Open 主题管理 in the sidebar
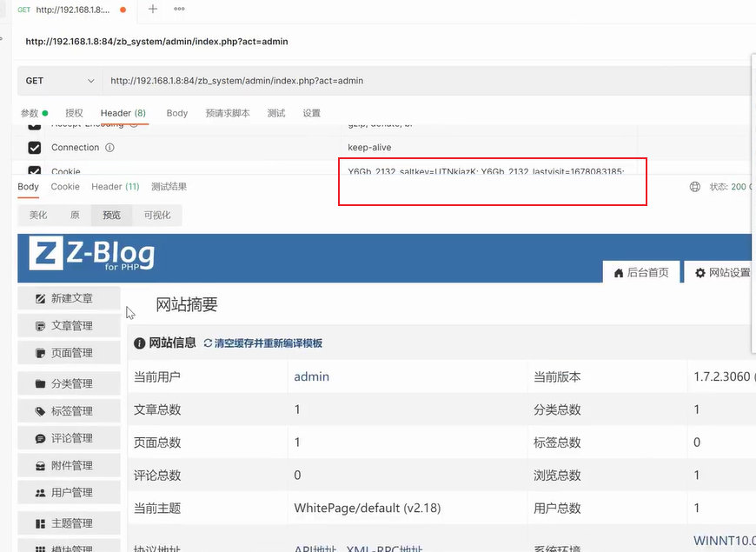 coord(69,523)
